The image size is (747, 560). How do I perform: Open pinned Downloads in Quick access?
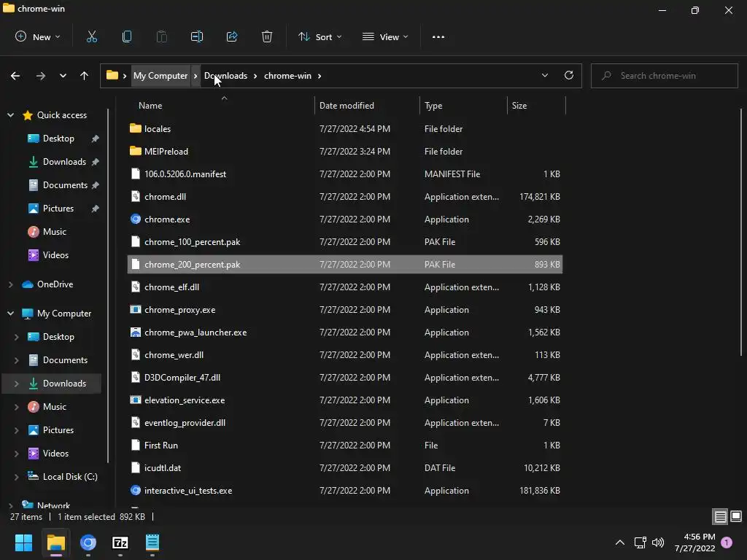tap(64, 162)
